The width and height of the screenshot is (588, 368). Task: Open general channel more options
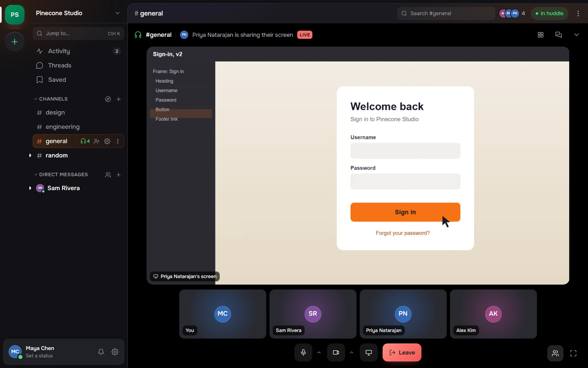(x=118, y=141)
